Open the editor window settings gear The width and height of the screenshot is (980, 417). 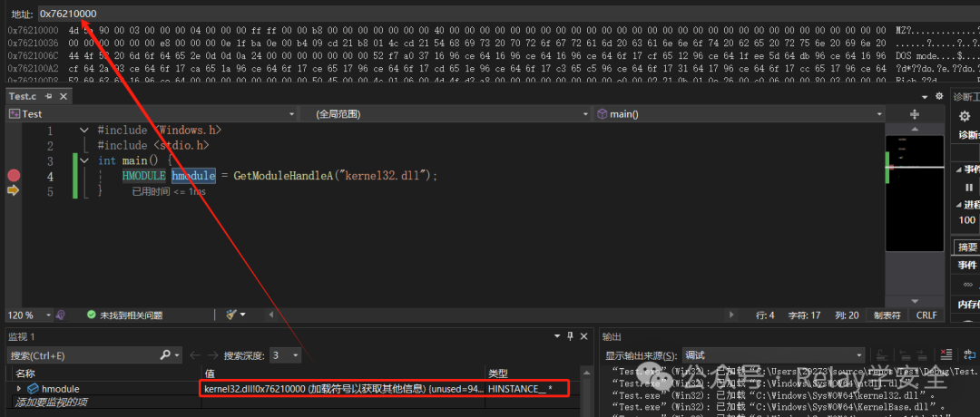[939, 96]
